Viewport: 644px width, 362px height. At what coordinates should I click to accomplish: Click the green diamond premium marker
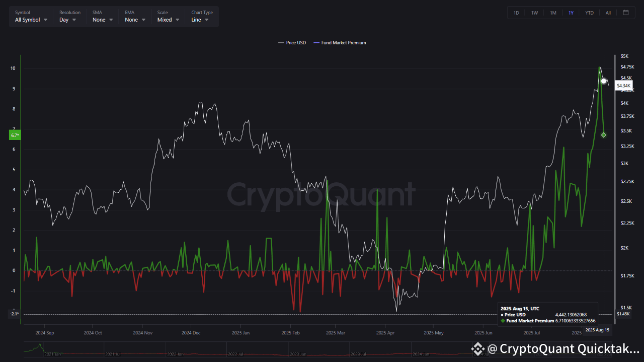(x=604, y=134)
